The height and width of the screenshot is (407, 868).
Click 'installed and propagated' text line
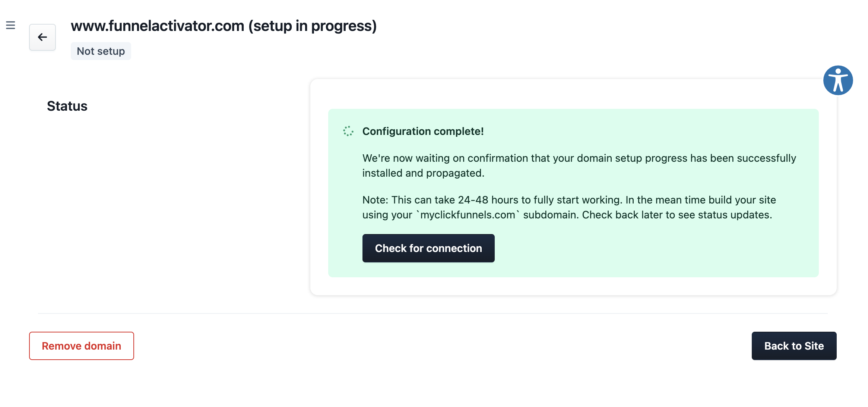tap(423, 173)
